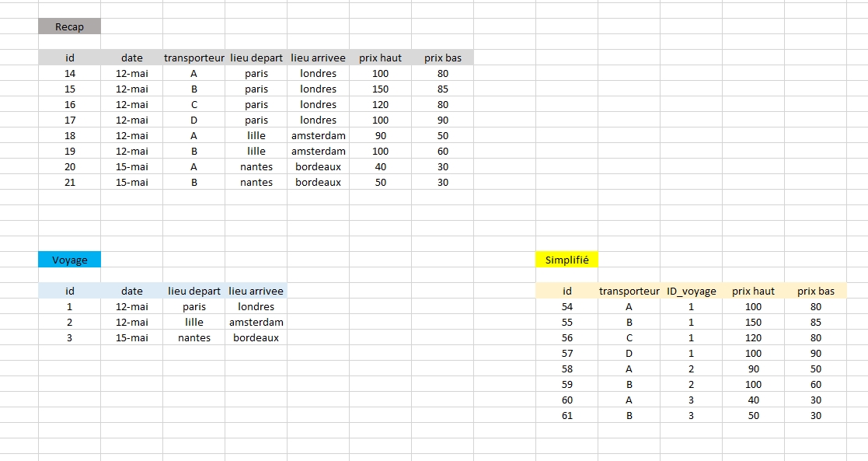Click the prix bas value 30 for id 61

(815, 415)
